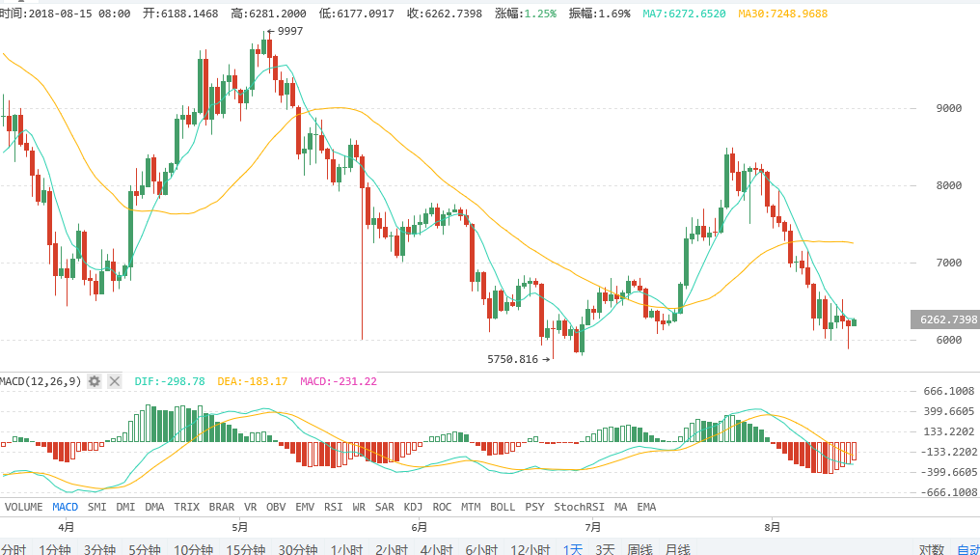Toggle 自动 auto scale
Viewport: 980px width, 555px height.
[967, 549]
